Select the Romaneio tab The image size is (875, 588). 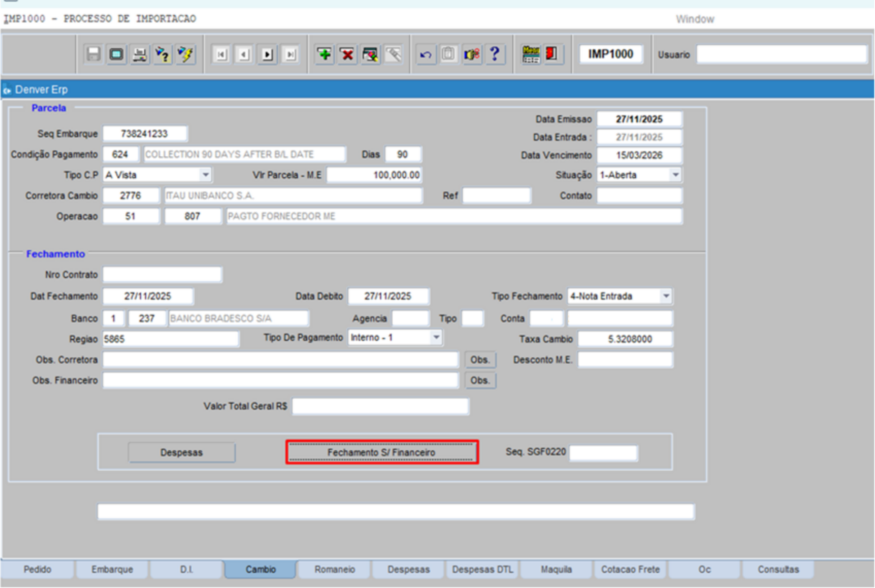(x=335, y=569)
